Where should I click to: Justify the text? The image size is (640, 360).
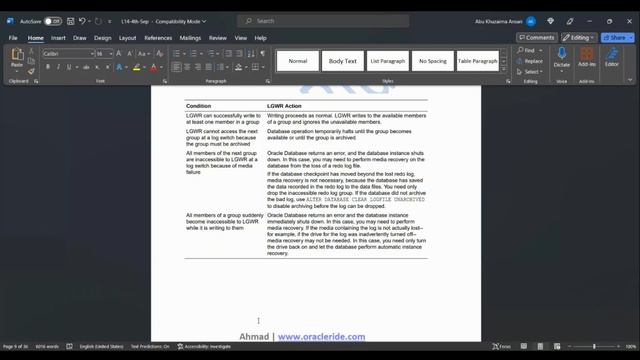point(209,67)
